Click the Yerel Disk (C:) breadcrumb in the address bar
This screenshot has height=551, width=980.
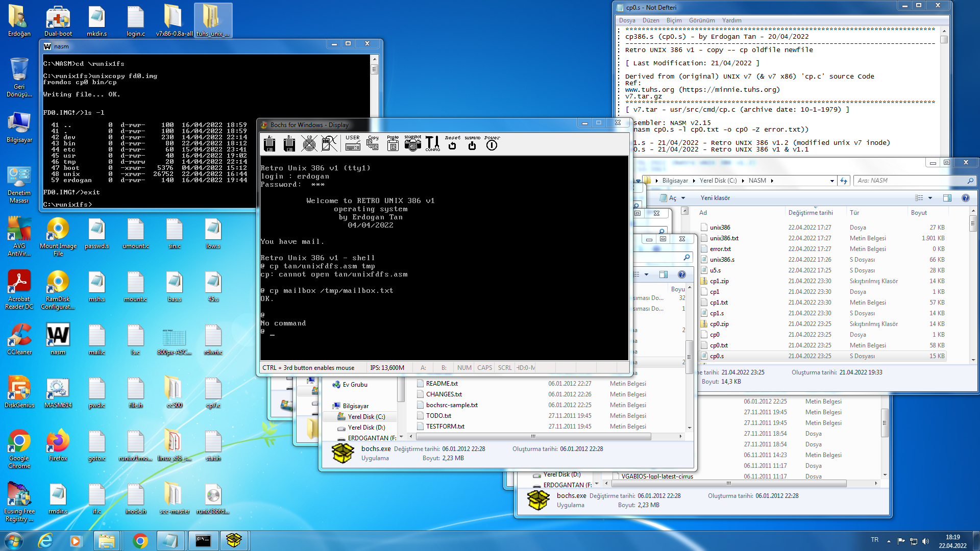coord(718,181)
